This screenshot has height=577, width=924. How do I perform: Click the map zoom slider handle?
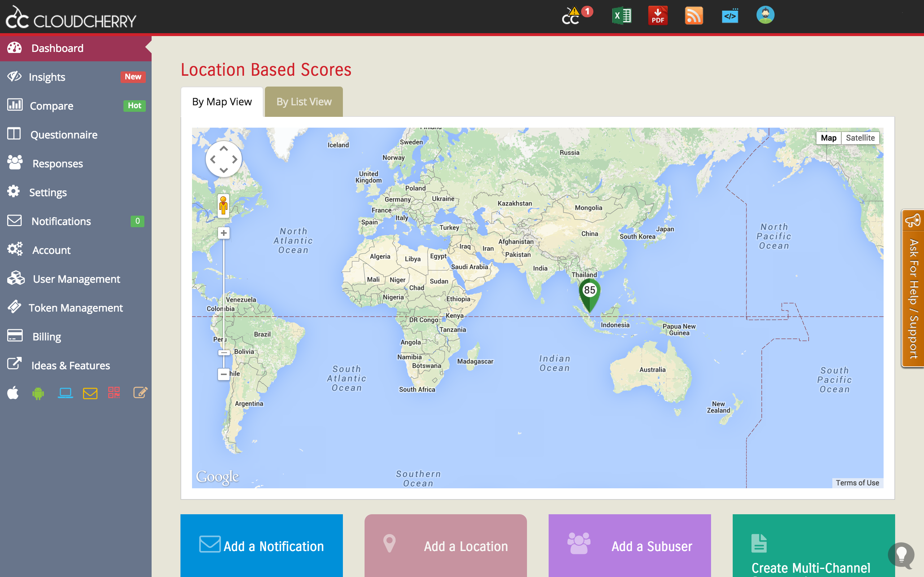click(x=224, y=353)
